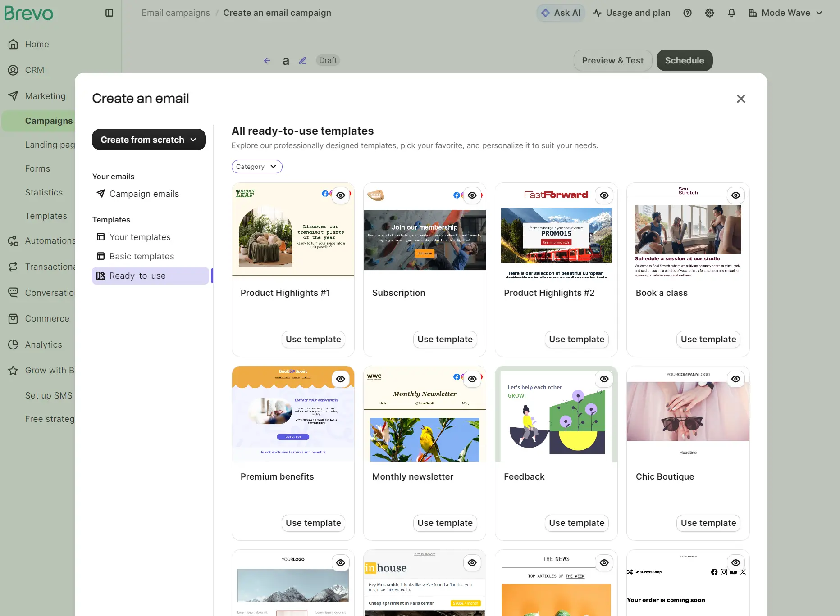
Task: Open the help question mark icon
Action: coord(687,13)
